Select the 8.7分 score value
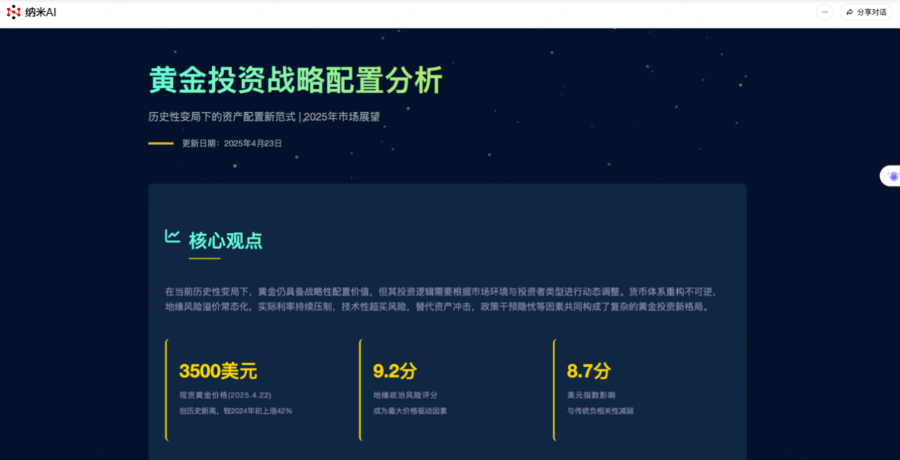The width and height of the screenshot is (900, 460). pyautogui.click(x=588, y=371)
